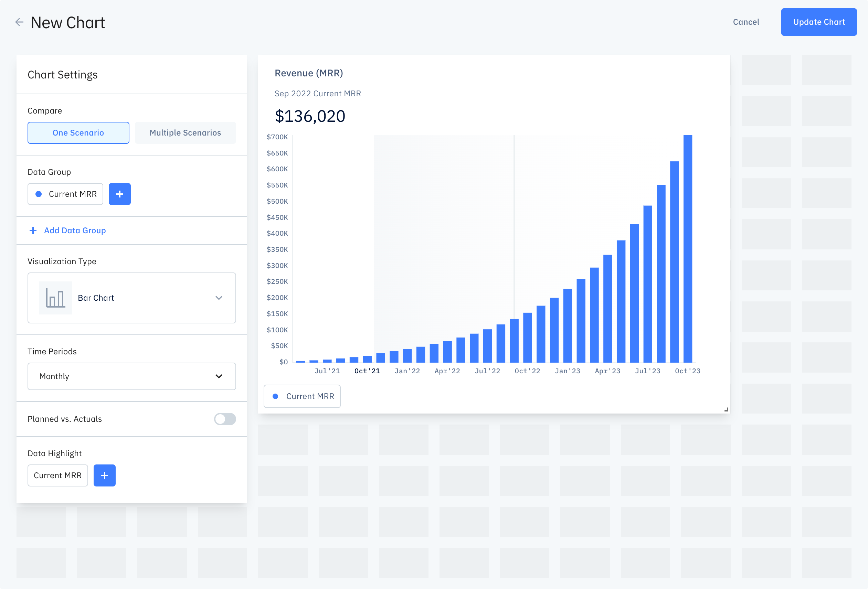Click the plus button under Data Highlight
Image resolution: width=868 pixels, height=589 pixels.
[105, 475]
